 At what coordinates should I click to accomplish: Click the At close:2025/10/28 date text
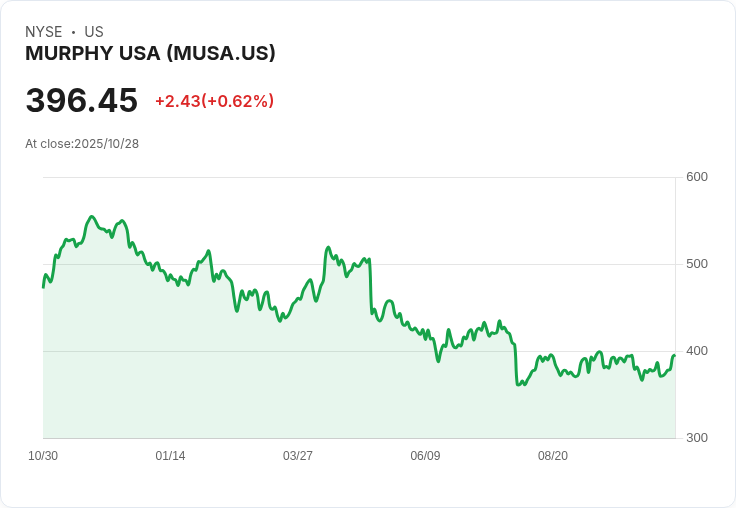point(82,144)
